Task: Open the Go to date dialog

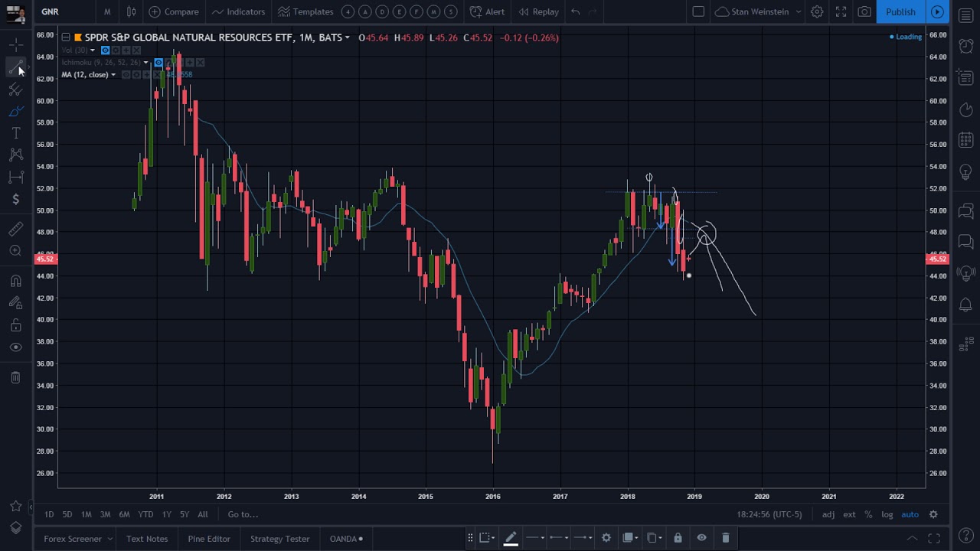Action: point(243,514)
